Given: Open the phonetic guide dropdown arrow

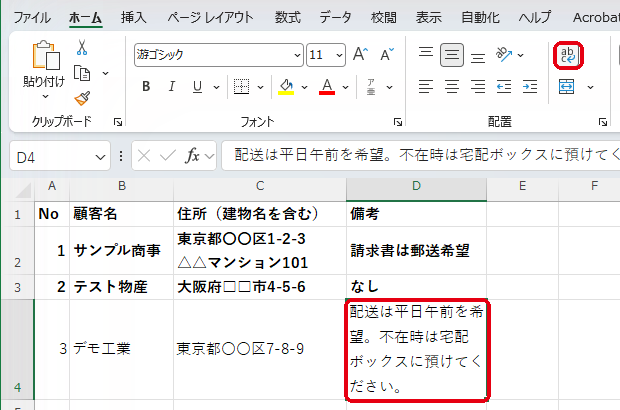Looking at the screenshot, I should [389, 87].
